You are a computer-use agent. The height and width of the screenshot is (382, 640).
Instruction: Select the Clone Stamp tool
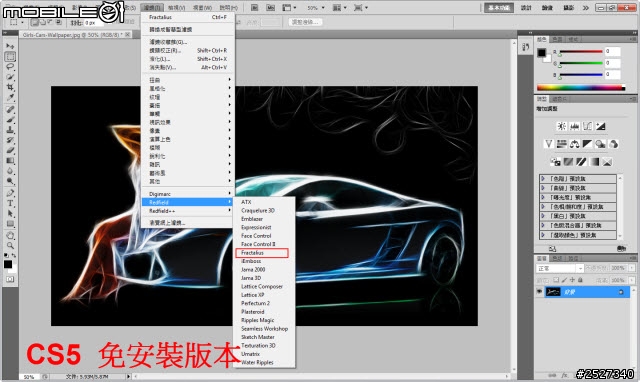pyautogui.click(x=10, y=130)
